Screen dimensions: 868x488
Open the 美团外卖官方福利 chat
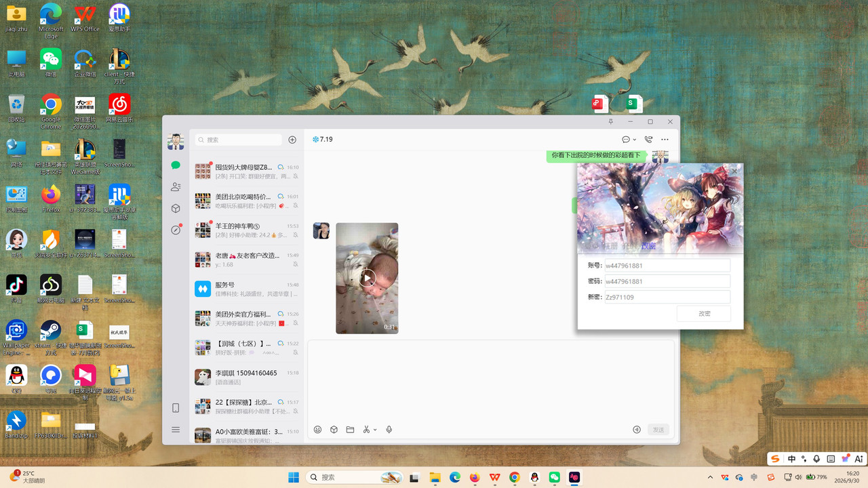(x=246, y=319)
